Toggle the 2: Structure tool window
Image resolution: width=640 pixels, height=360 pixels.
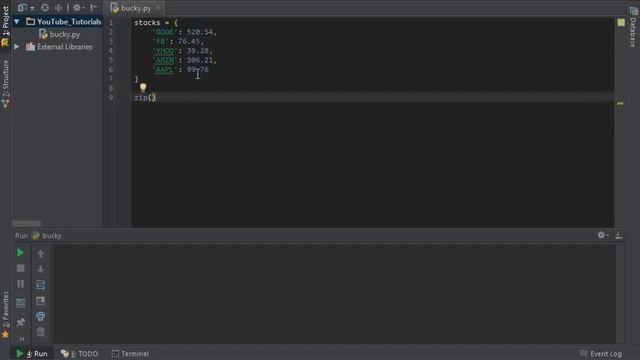[x=5, y=83]
